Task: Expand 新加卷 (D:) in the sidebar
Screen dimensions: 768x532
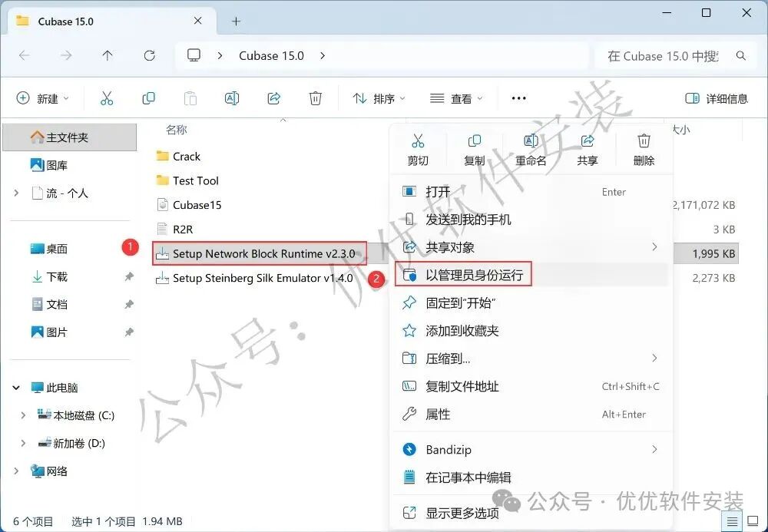Action: (x=23, y=444)
